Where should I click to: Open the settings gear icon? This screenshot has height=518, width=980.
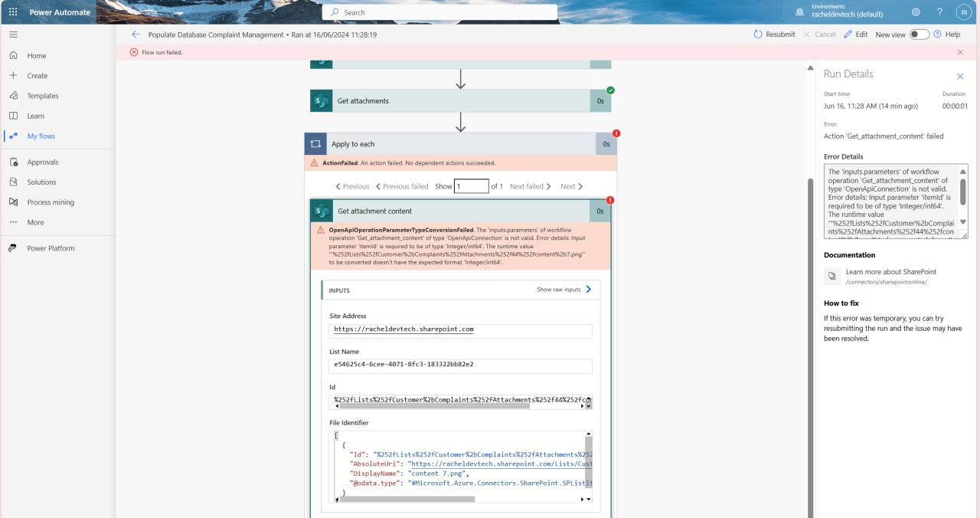click(x=916, y=12)
